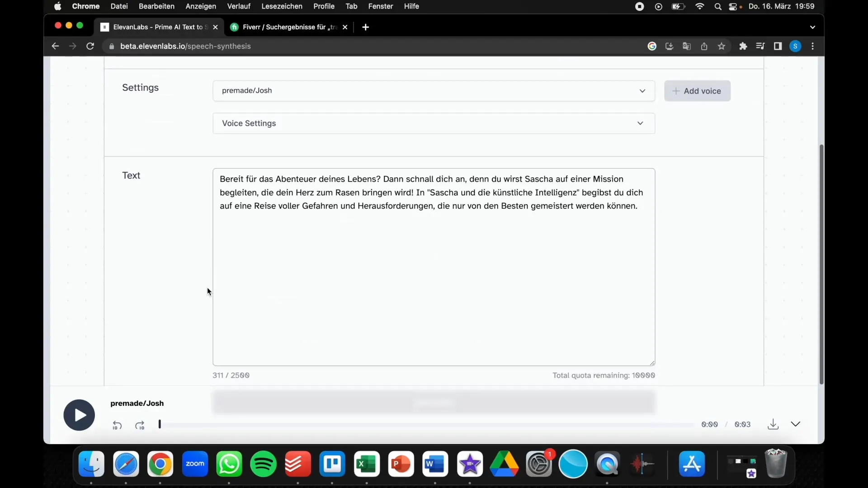
Task: Open Chrome side panel icon
Action: coord(778,46)
